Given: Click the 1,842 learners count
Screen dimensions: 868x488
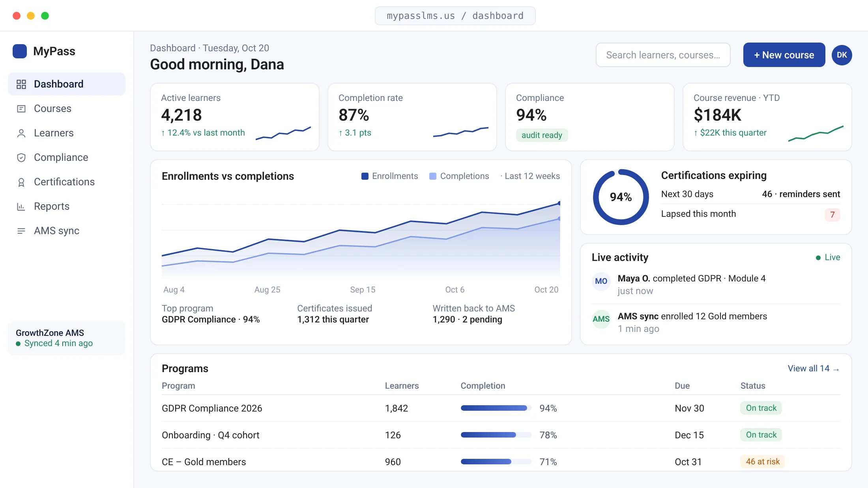Looking at the screenshot, I should point(397,408).
